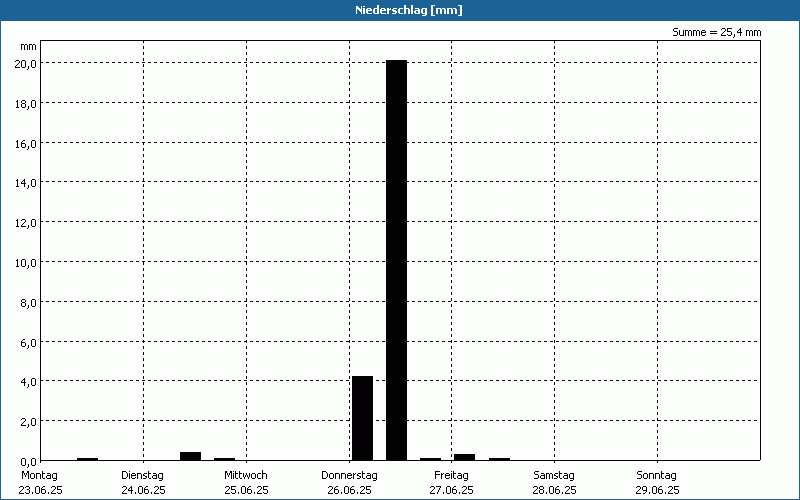800x500 pixels.
Task: Click the date 25.06.25
Action: tap(246, 490)
